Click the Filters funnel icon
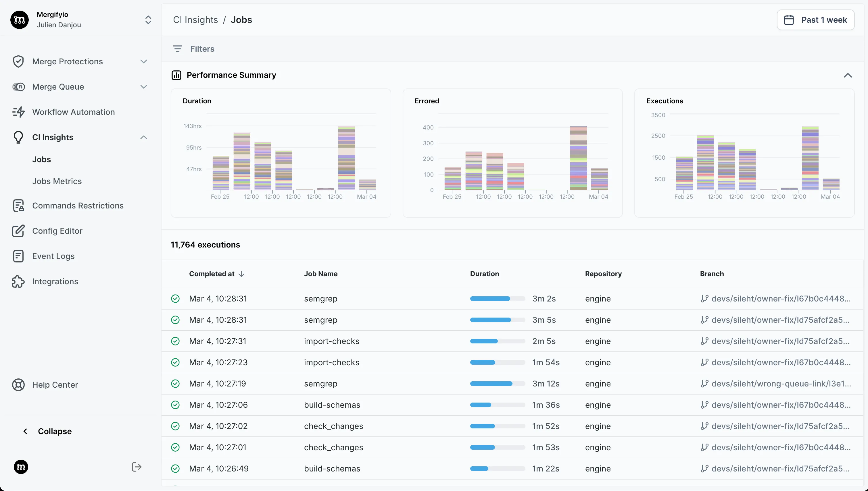868x491 pixels. (x=178, y=49)
